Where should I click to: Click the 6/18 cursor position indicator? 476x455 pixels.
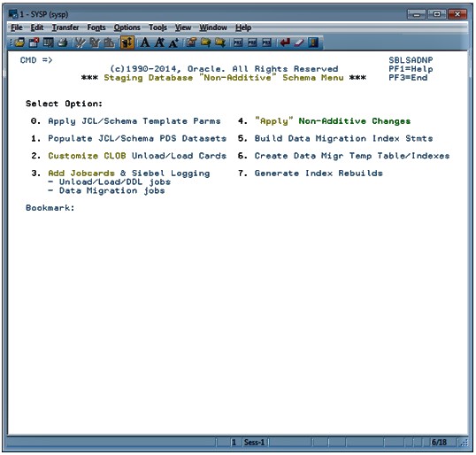(439, 443)
